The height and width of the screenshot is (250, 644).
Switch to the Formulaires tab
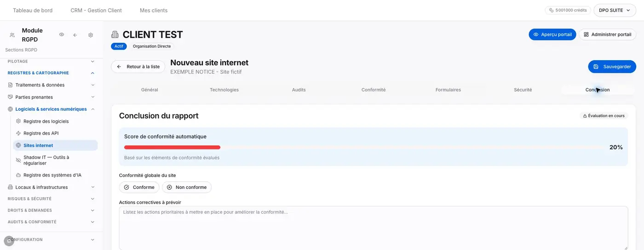(448, 90)
